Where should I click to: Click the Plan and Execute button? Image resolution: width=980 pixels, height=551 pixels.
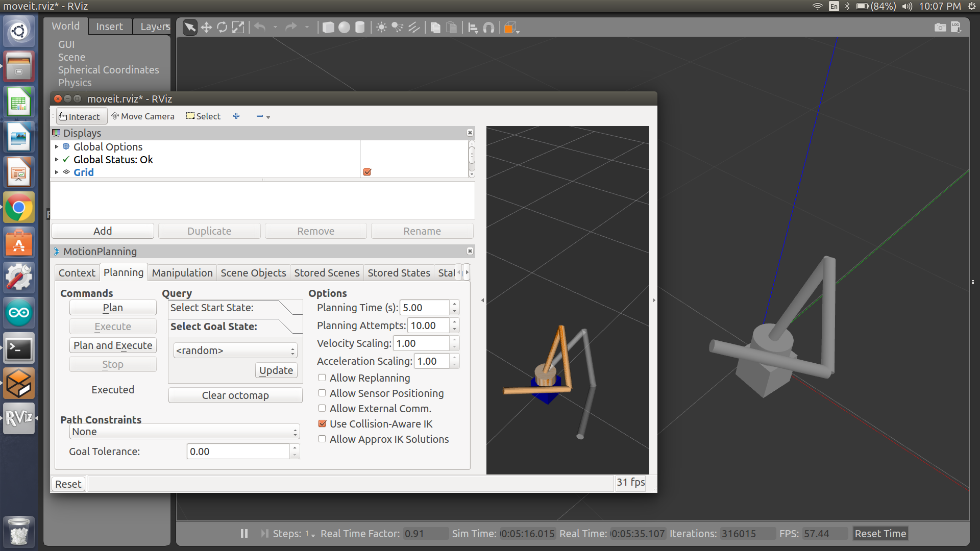pyautogui.click(x=113, y=345)
